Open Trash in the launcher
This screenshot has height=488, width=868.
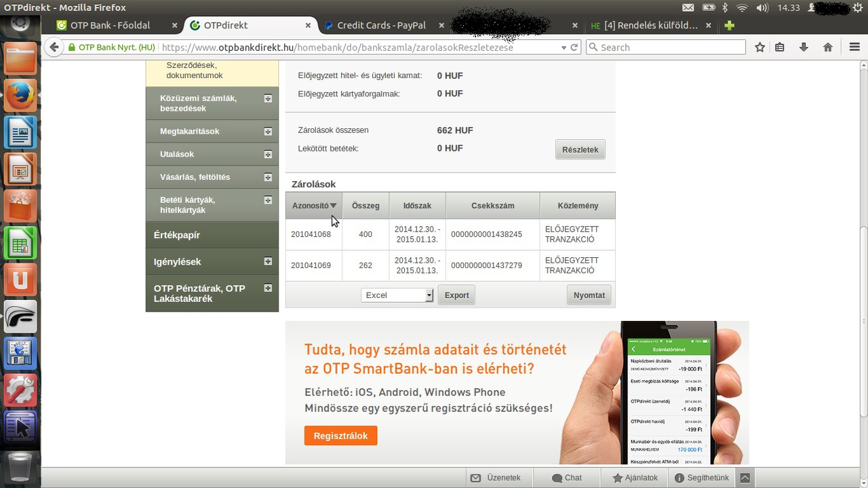point(20,466)
